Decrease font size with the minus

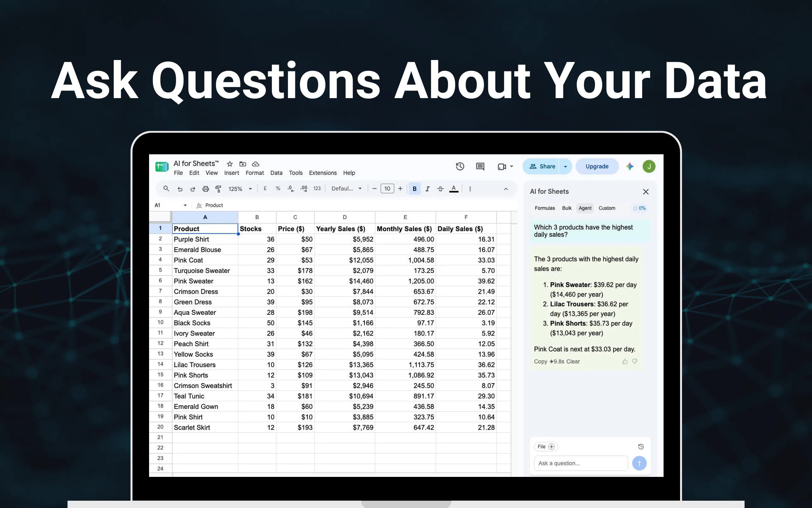coord(375,189)
